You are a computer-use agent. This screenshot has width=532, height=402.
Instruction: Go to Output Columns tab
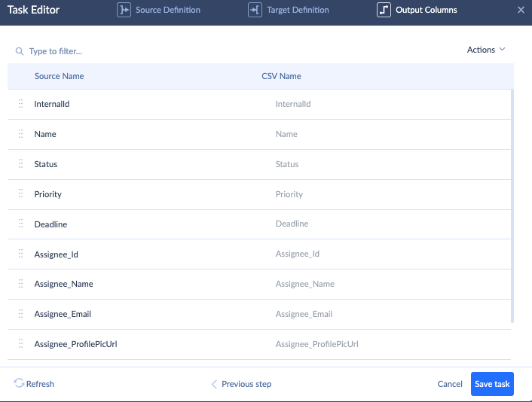click(417, 10)
